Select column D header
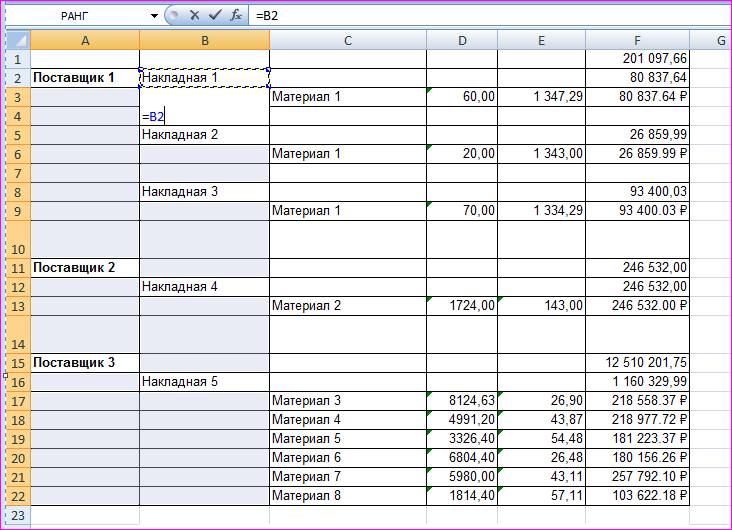 (x=462, y=41)
